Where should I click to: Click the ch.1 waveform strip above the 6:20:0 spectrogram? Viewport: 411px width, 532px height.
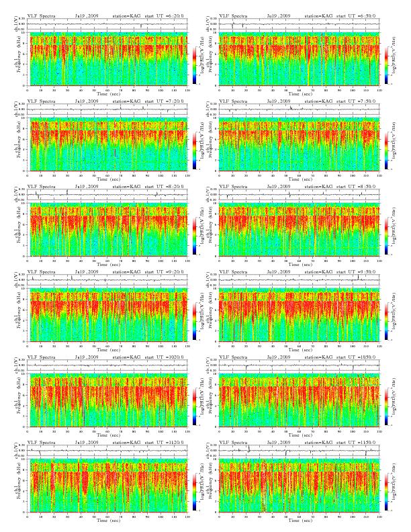coord(107,24)
